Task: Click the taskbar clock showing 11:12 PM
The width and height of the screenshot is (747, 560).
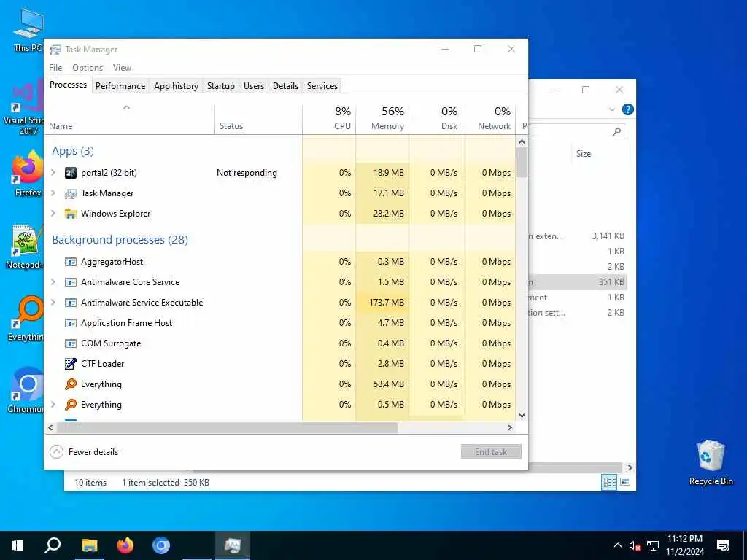Action: (x=685, y=545)
